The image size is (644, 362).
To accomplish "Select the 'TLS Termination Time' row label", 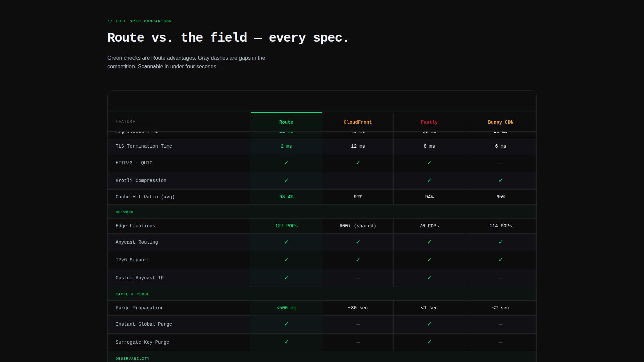I will [144, 146].
